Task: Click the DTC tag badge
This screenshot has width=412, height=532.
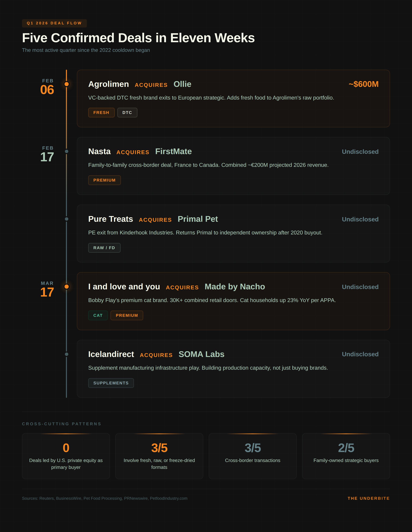Action: [127, 113]
